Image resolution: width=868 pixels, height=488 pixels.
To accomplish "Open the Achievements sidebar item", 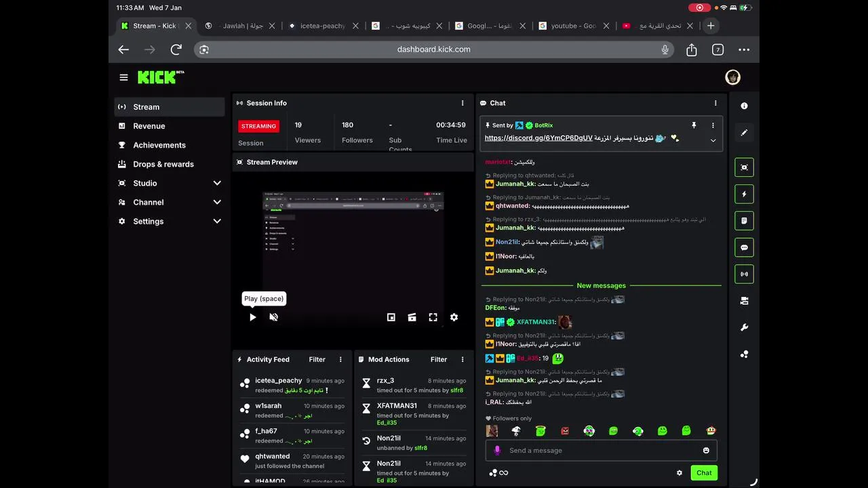I will [170, 145].
